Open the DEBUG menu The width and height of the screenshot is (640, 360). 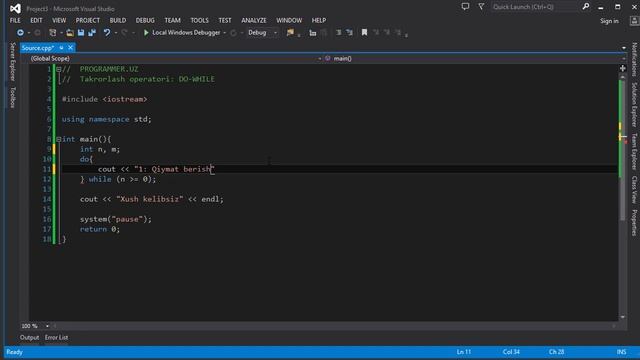[x=145, y=20]
